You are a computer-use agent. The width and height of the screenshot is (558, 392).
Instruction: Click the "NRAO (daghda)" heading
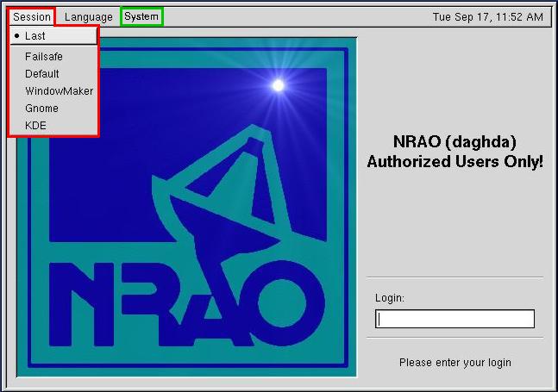(x=455, y=141)
